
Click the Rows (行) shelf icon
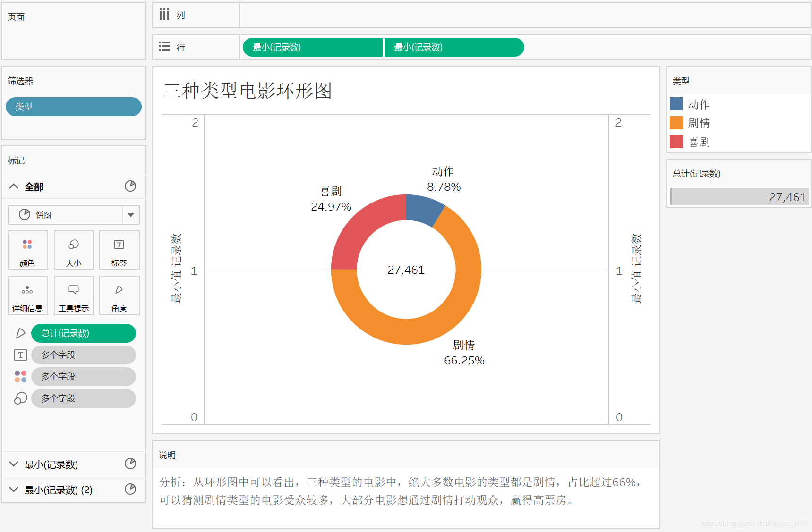[x=164, y=46]
